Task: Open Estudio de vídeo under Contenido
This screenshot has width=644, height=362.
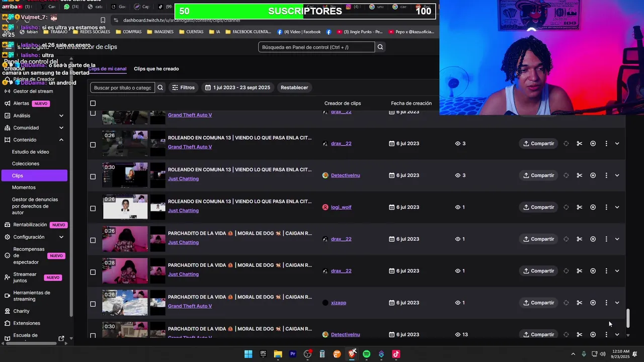Action: [30, 152]
